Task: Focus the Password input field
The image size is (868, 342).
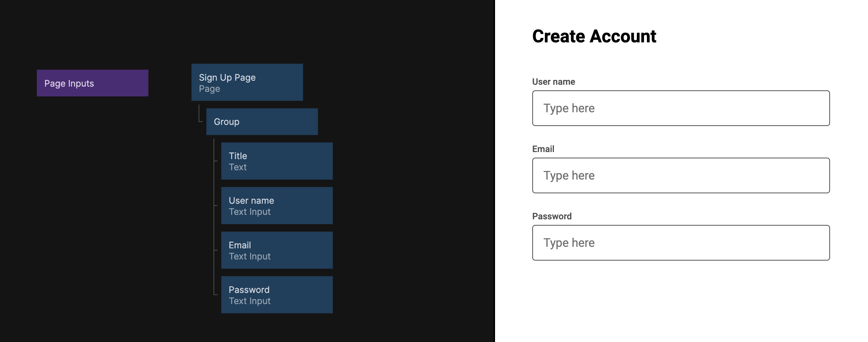Action: point(681,243)
